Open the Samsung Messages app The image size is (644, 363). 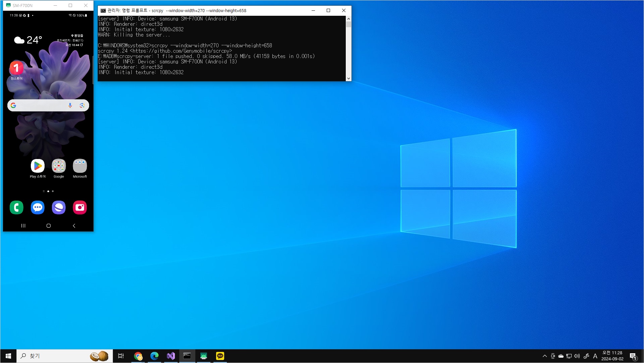pyautogui.click(x=38, y=207)
